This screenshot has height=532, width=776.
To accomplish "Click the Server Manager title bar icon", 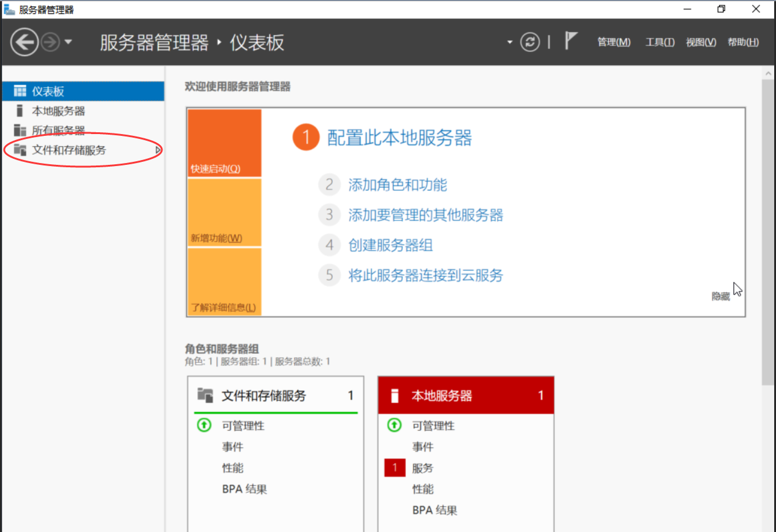I will click(9, 10).
